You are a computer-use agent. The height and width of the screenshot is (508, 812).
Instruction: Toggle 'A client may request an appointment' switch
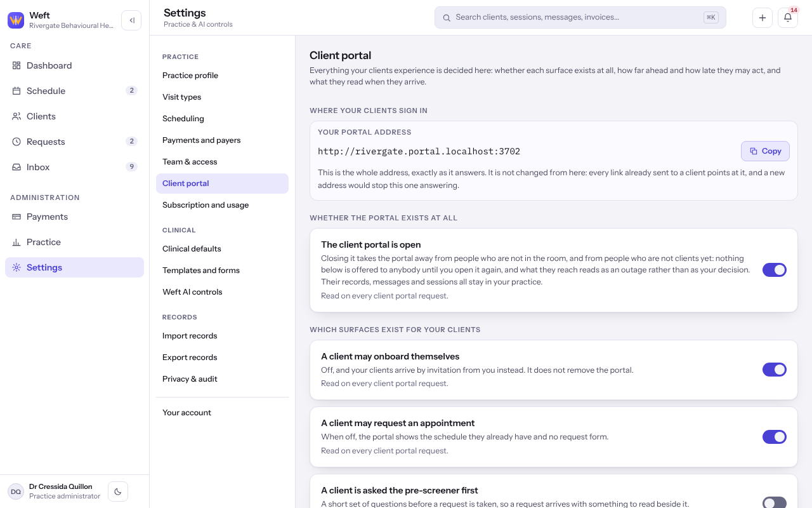(775, 437)
